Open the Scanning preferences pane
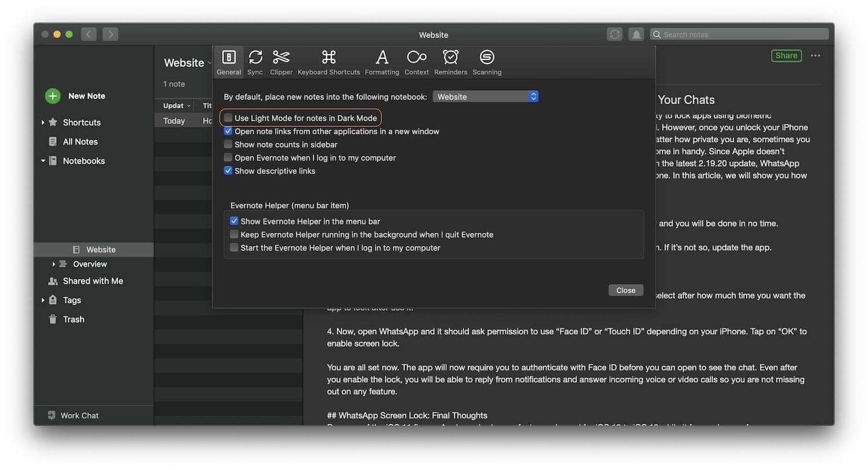The height and width of the screenshot is (470, 868). tap(487, 62)
